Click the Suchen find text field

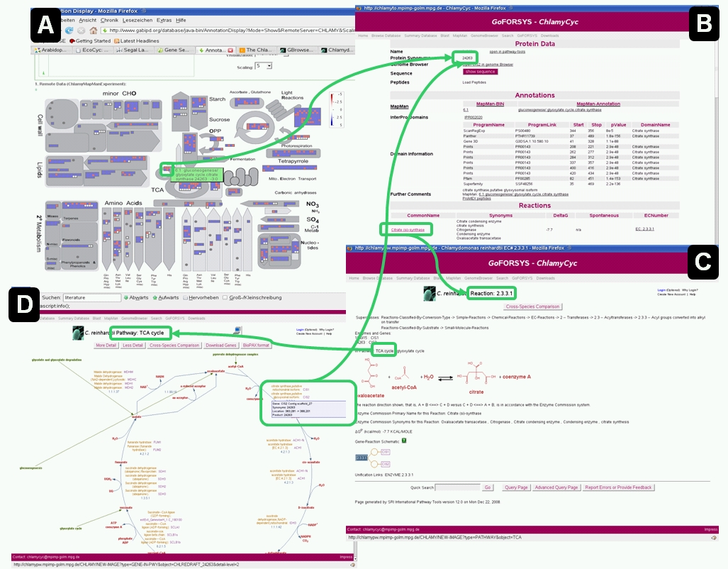92,297
